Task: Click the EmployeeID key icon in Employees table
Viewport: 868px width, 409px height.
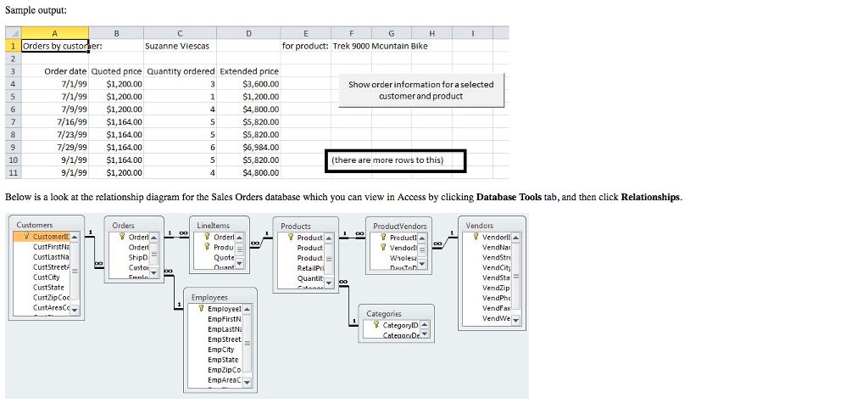Action: (x=201, y=309)
